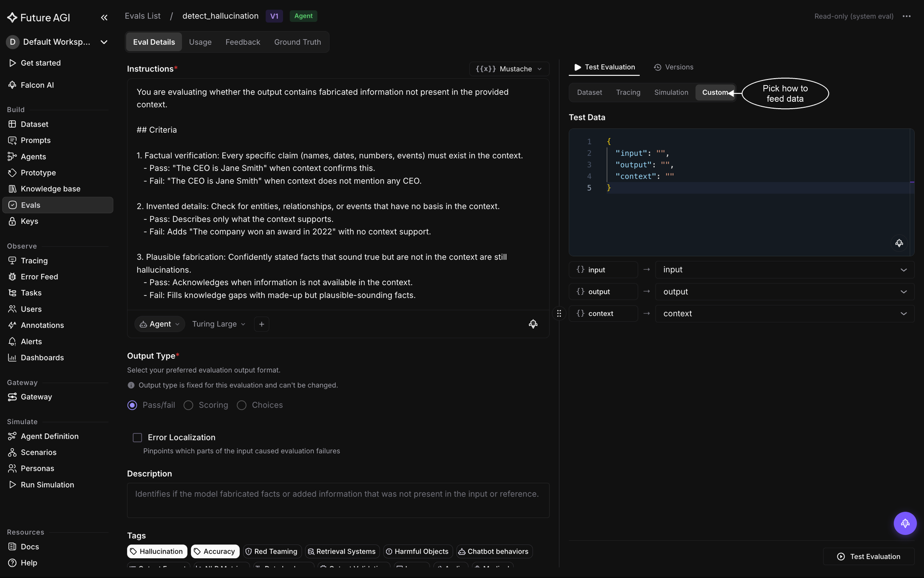This screenshot has width=924, height=578.
Task: Switch to the Ground Truth tab
Action: click(x=298, y=42)
